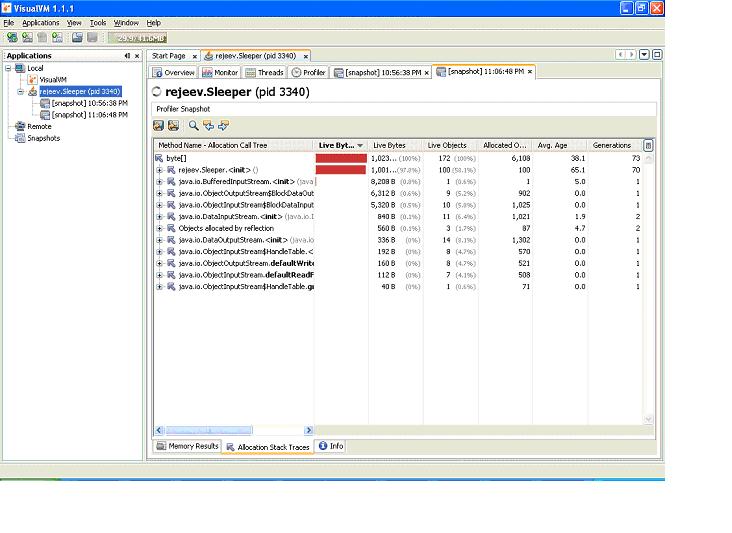Image resolution: width=732 pixels, height=533 pixels.
Task: Sort by the Avg. Age column header
Action: [560, 145]
